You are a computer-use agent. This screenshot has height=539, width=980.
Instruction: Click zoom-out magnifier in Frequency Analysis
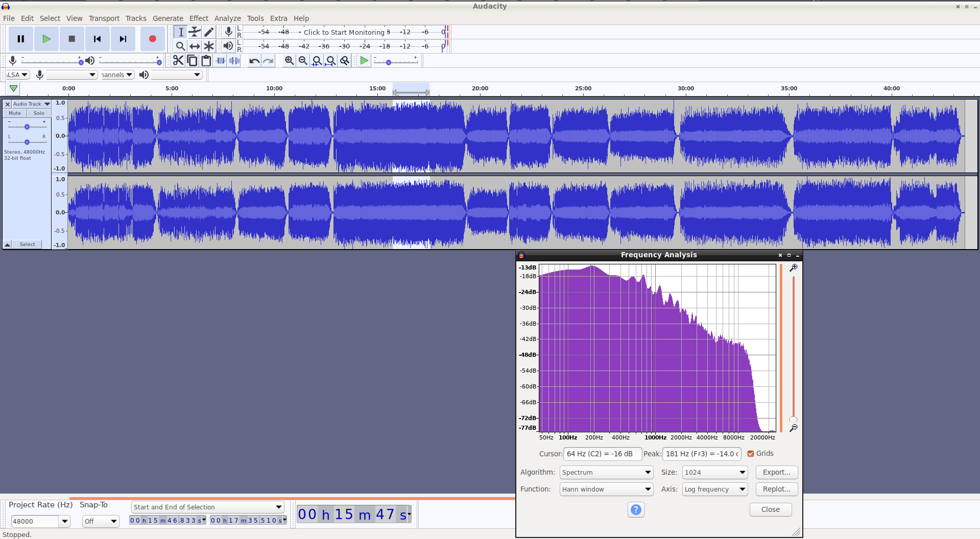[x=793, y=428]
